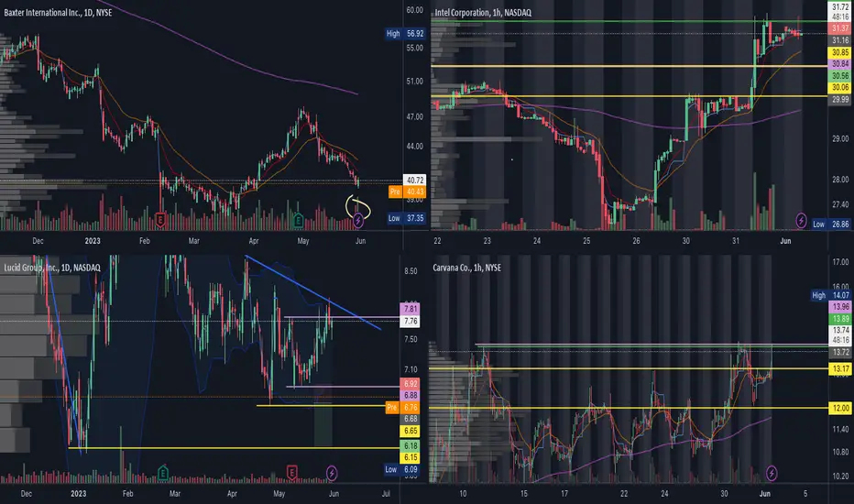The image size is (854, 504).
Task: Open the red earnings marker on Lucid chart
Action: coord(292,473)
